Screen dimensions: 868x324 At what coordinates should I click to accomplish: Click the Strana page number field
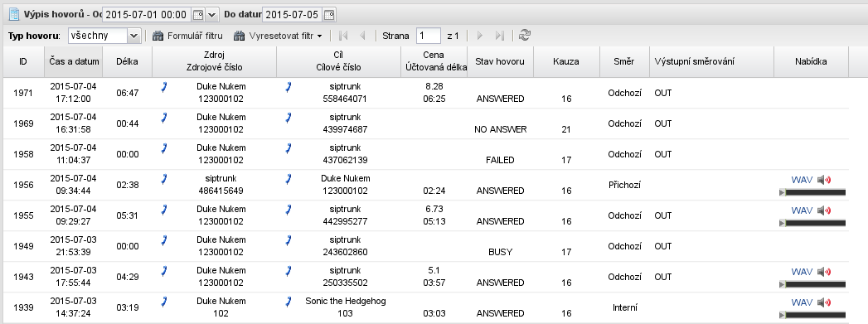[x=429, y=36]
